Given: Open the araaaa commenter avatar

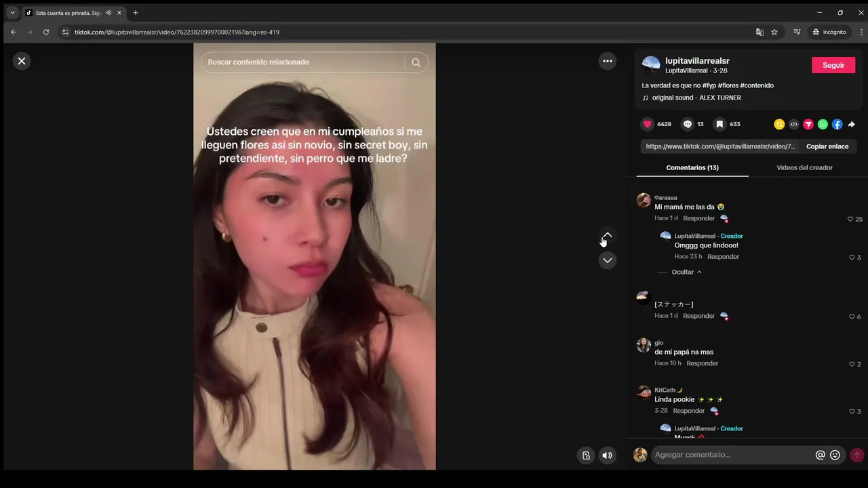Looking at the screenshot, I should [644, 200].
